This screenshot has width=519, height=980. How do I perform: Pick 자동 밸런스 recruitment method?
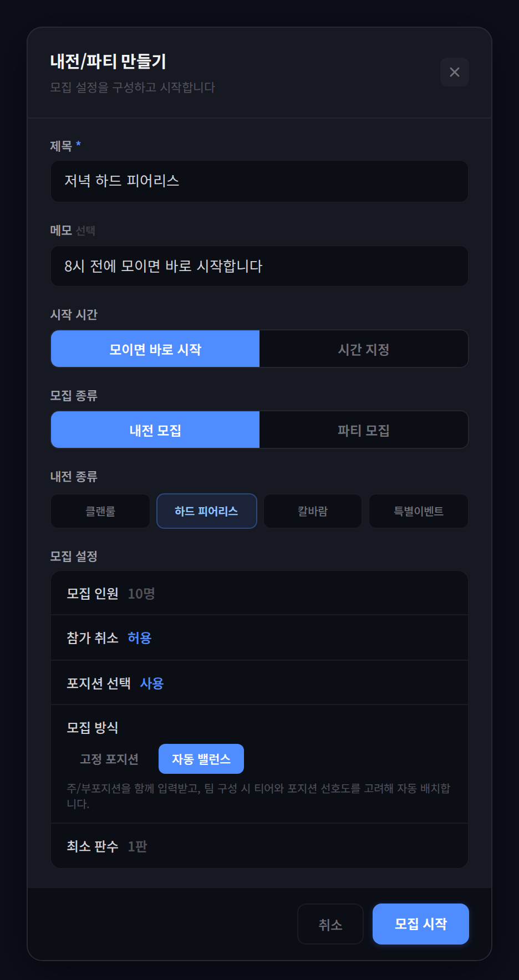click(201, 759)
